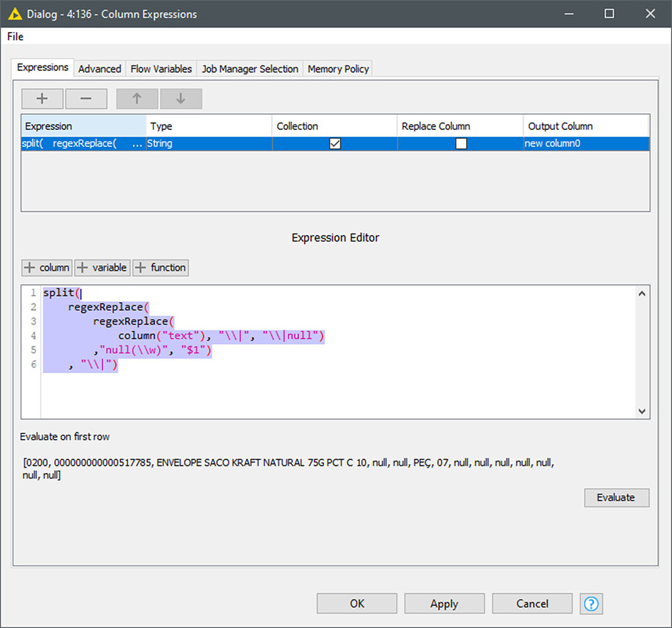Screen dimensions: 672x628
Task: Move the expression up with the arrow icon
Action: (x=137, y=99)
